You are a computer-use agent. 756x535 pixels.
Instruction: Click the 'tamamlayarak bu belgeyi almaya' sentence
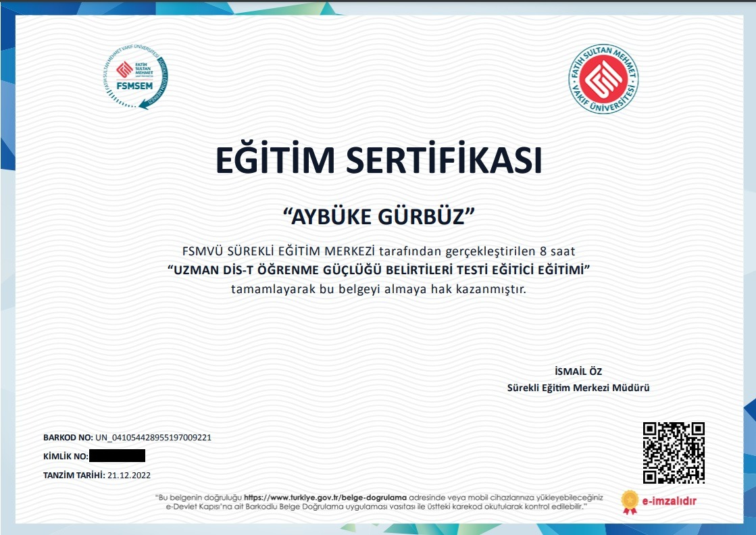[378, 289]
